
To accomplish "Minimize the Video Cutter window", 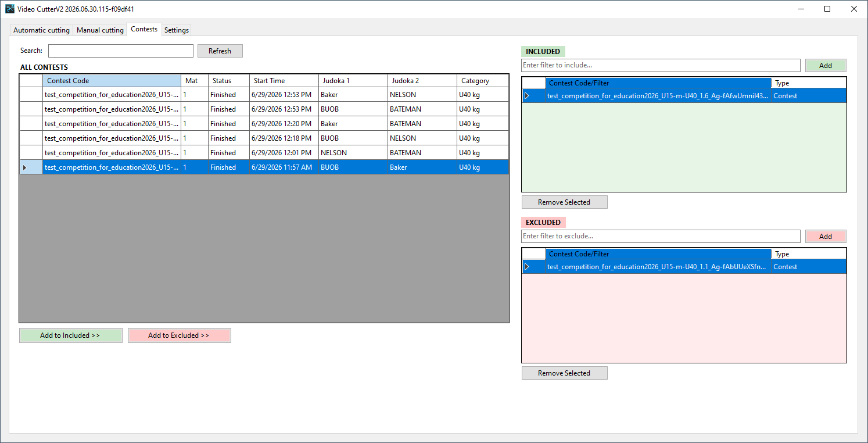I will click(x=801, y=9).
